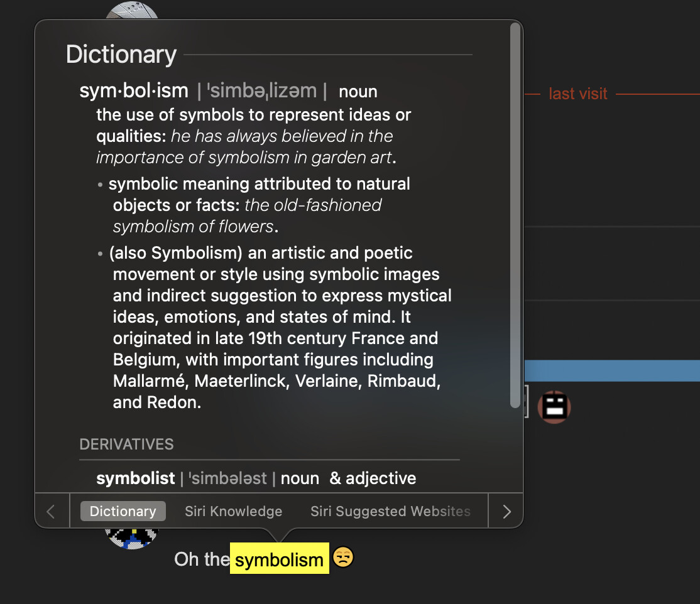Click the "Oh the" message text

202,559
